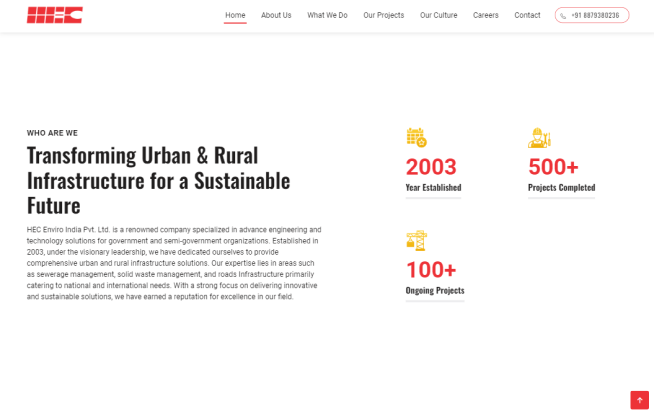Image resolution: width=654 pixels, height=410 pixels.
Task: Click the Transforming Urban & Rural heading
Action: coord(158,181)
